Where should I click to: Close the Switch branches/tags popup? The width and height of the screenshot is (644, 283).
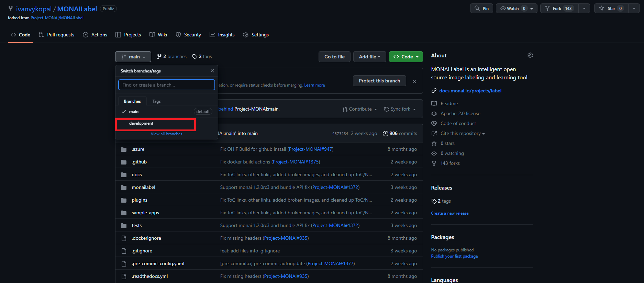212,71
